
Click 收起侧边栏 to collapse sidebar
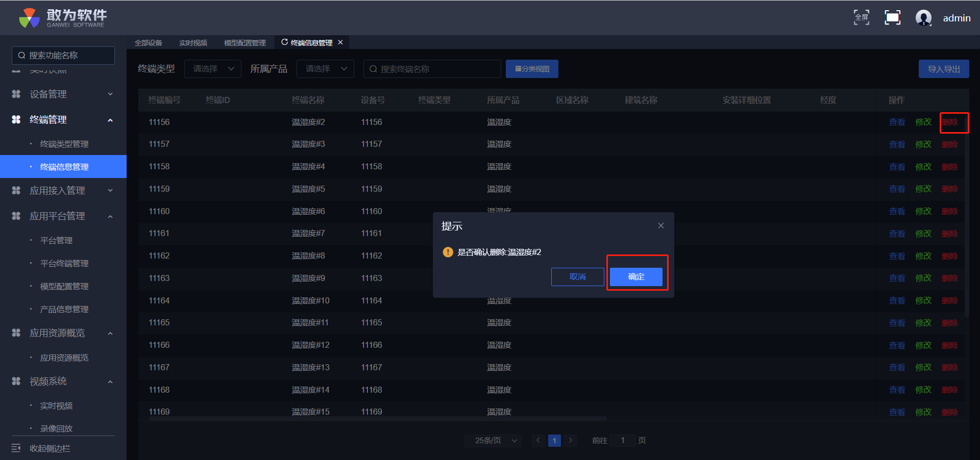click(50, 448)
